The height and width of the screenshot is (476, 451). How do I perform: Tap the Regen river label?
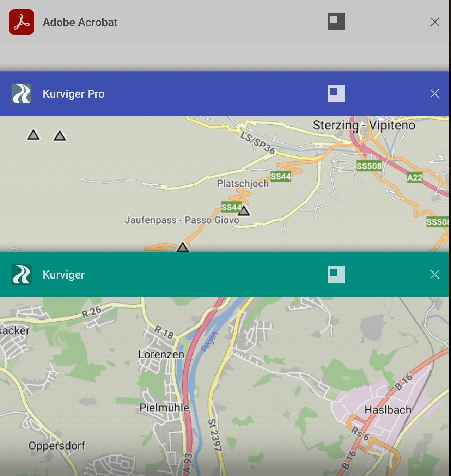click(x=209, y=342)
